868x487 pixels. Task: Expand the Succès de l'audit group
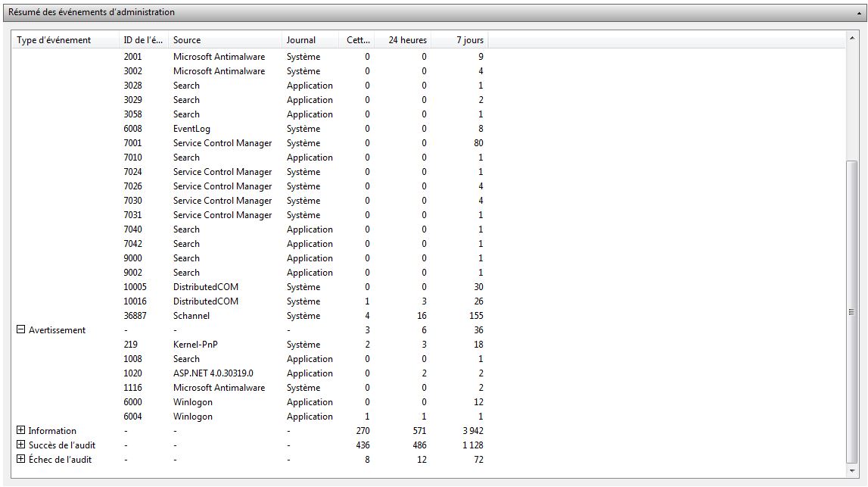pos(21,445)
